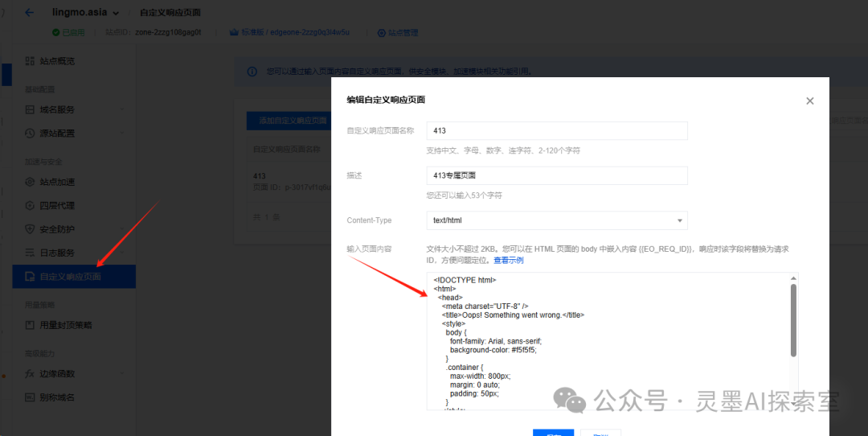868x436 pixels.
Task: Click the 域名服务 icon
Action: click(30, 109)
